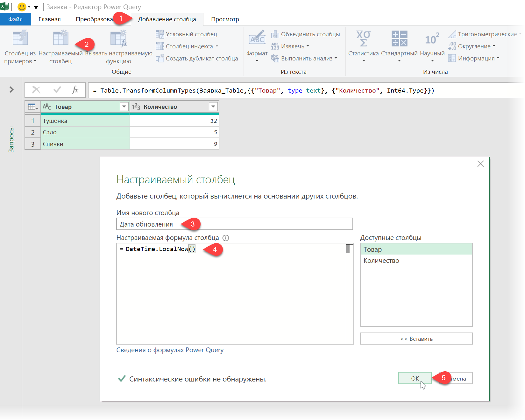
Task: Select the Тушенка cell
Action: coord(85,121)
